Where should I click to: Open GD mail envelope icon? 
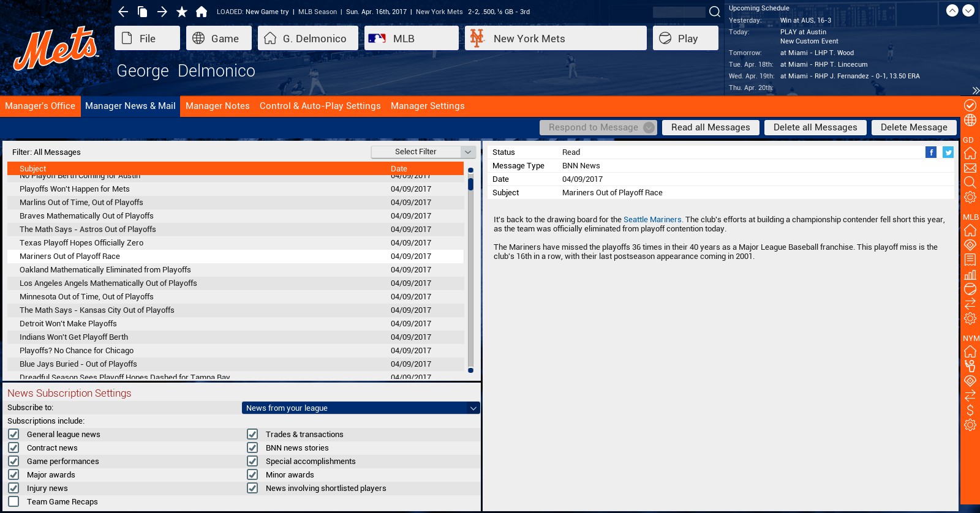click(970, 168)
